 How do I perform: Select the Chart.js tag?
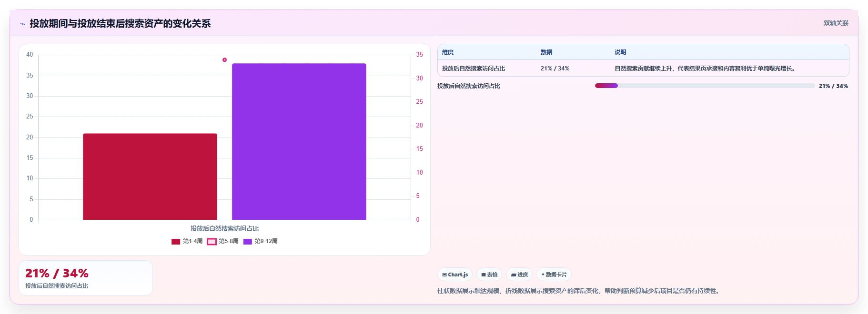pyautogui.click(x=455, y=275)
